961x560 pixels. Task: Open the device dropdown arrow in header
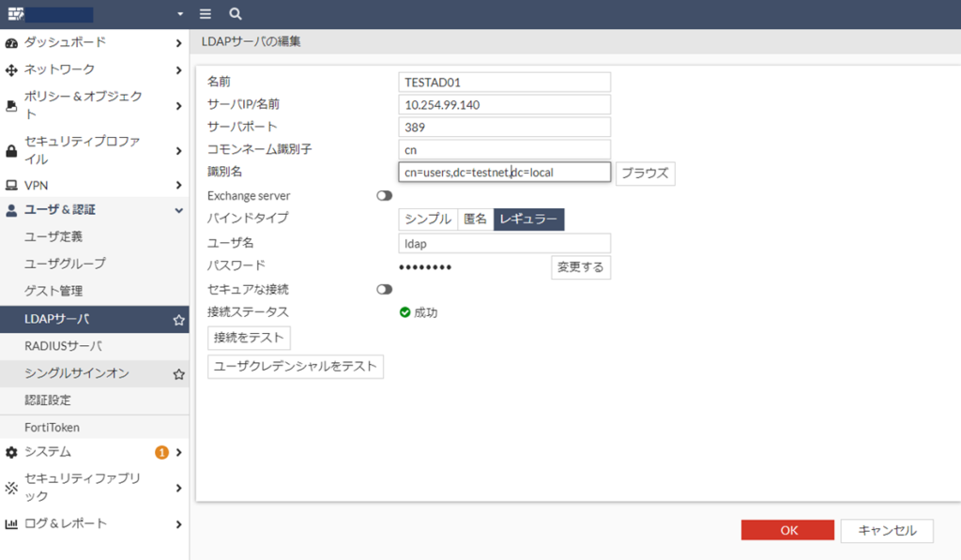pyautogui.click(x=180, y=15)
